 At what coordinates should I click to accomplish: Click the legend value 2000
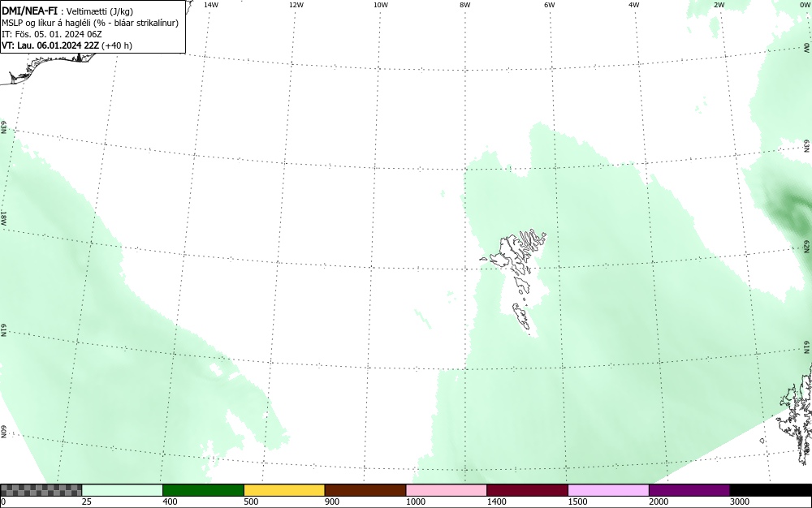coord(659,502)
